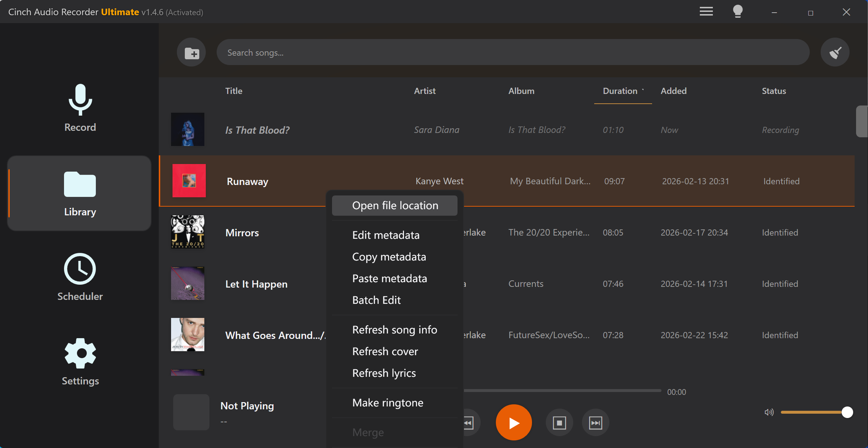868x448 pixels.
Task: Choose Copy metadata from context menu
Action: 395,257
